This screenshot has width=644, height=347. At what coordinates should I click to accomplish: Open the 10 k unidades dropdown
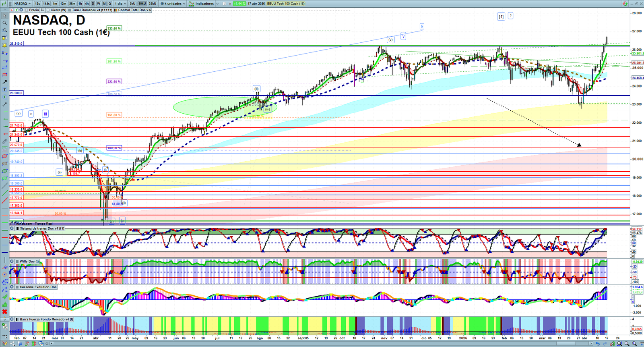(x=173, y=4)
